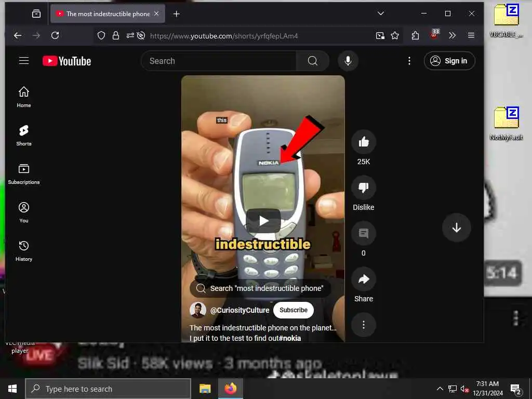Open the Windows Start menu
The image size is (532, 399).
pos(12,389)
